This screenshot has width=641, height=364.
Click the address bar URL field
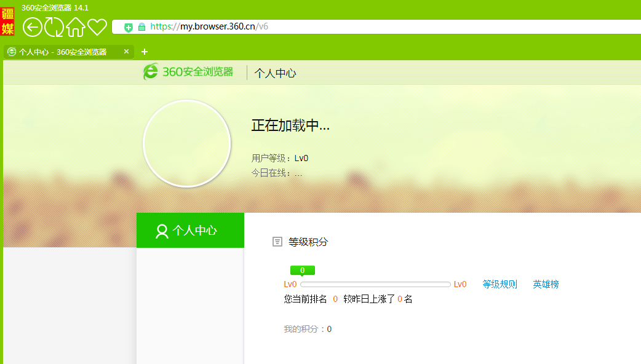click(376, 27)
